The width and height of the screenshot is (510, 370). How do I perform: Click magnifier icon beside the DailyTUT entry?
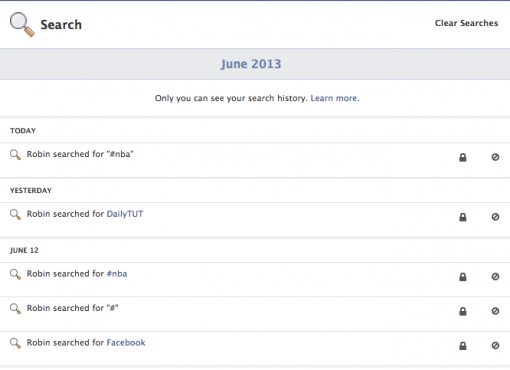(x=15, y=214)
